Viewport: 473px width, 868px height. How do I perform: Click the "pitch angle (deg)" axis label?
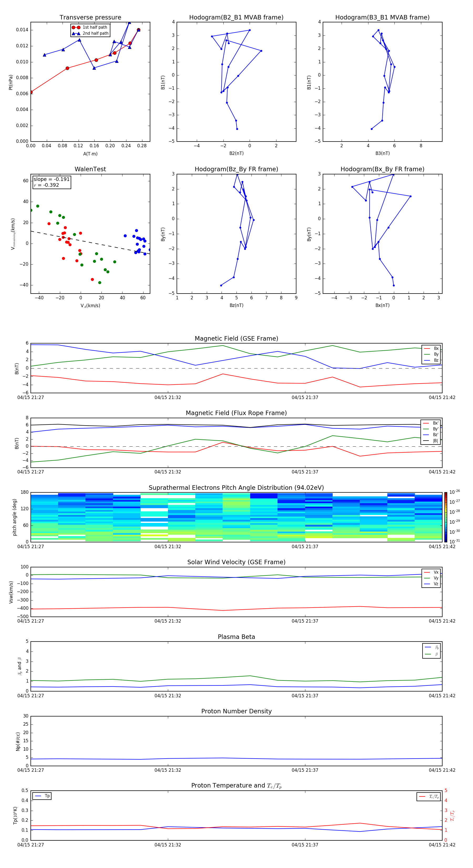(14, 517)
